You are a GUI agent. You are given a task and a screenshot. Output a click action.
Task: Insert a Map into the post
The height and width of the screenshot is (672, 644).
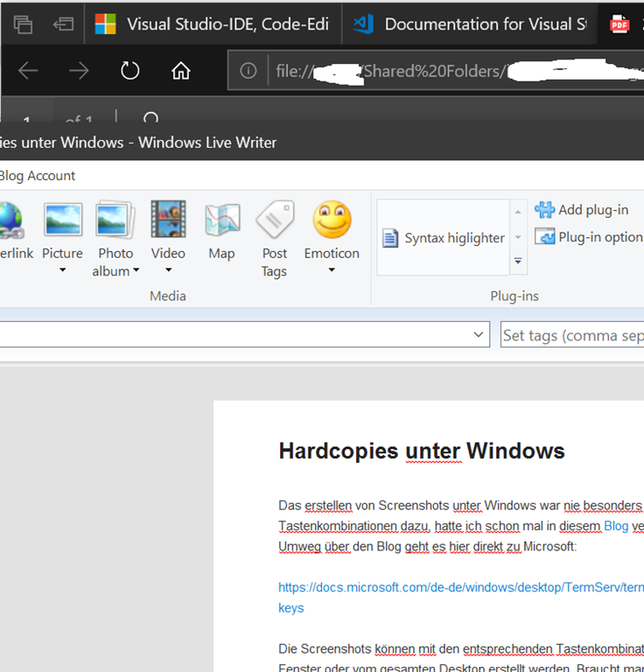coord(221,221)
